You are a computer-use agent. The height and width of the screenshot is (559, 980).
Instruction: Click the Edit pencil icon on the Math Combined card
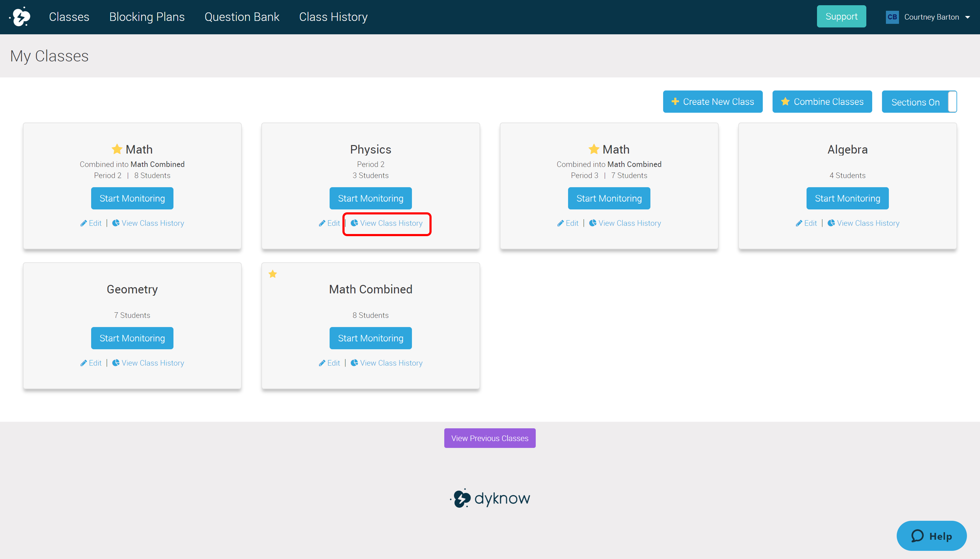click(322, 363)
